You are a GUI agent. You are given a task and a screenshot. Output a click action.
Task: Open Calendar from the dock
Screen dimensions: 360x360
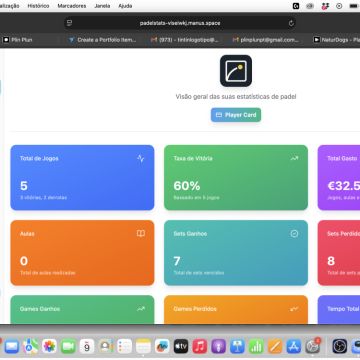(87, 347)
